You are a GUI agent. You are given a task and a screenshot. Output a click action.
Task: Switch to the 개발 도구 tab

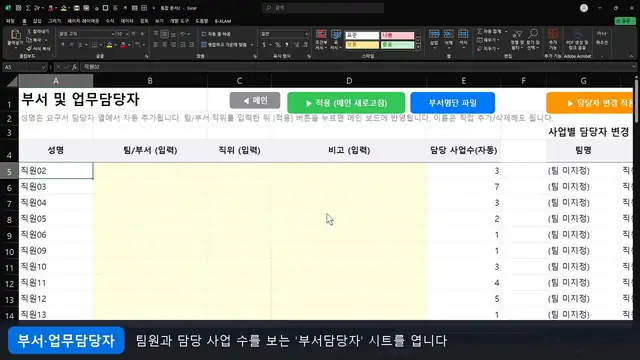(x=179, y=21)
